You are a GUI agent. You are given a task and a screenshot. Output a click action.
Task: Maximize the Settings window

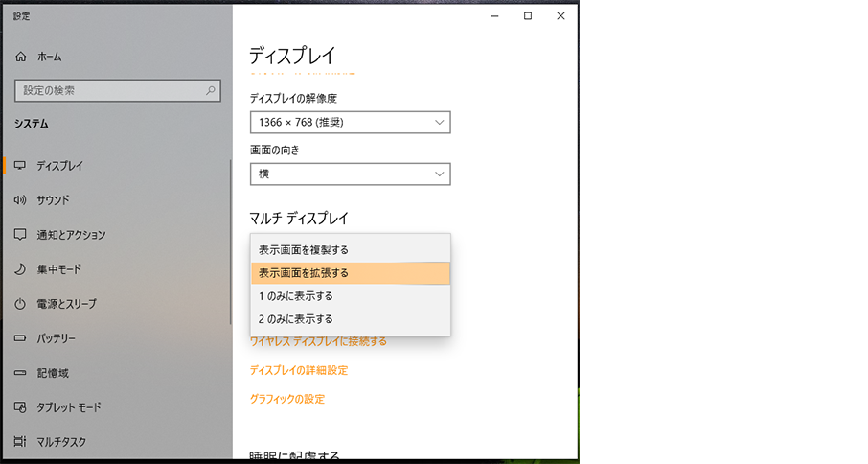pos(528,16)
